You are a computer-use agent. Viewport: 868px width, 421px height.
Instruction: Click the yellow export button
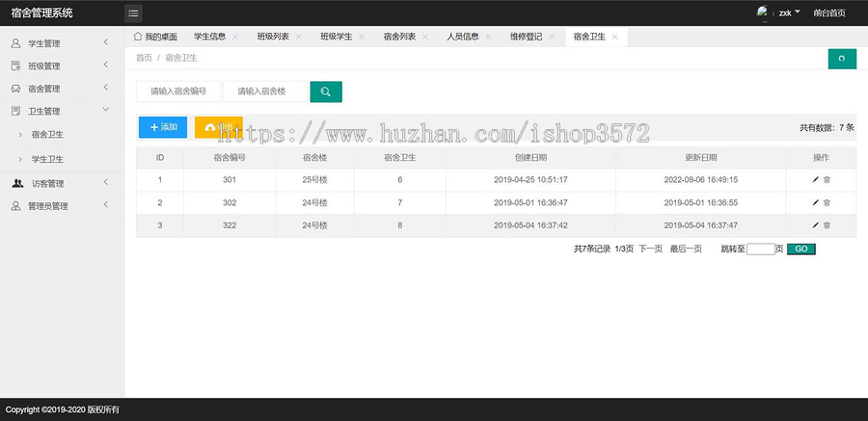tap(219, 127)
